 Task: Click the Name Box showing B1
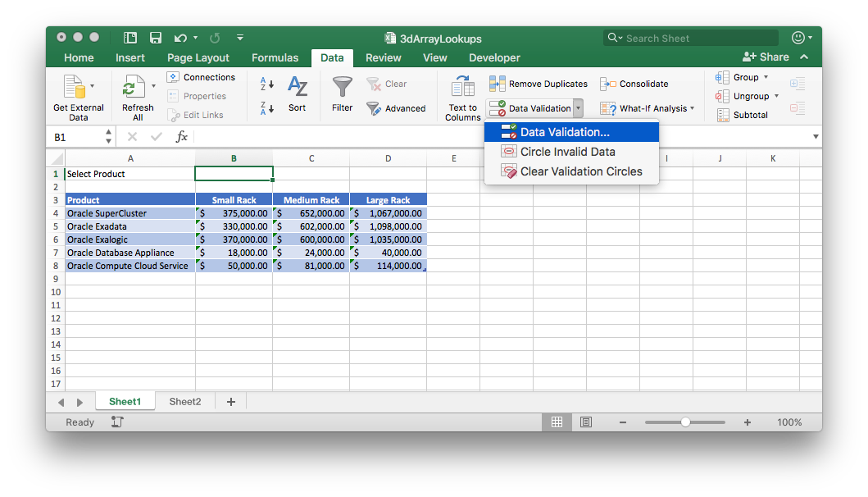[76, 137]
